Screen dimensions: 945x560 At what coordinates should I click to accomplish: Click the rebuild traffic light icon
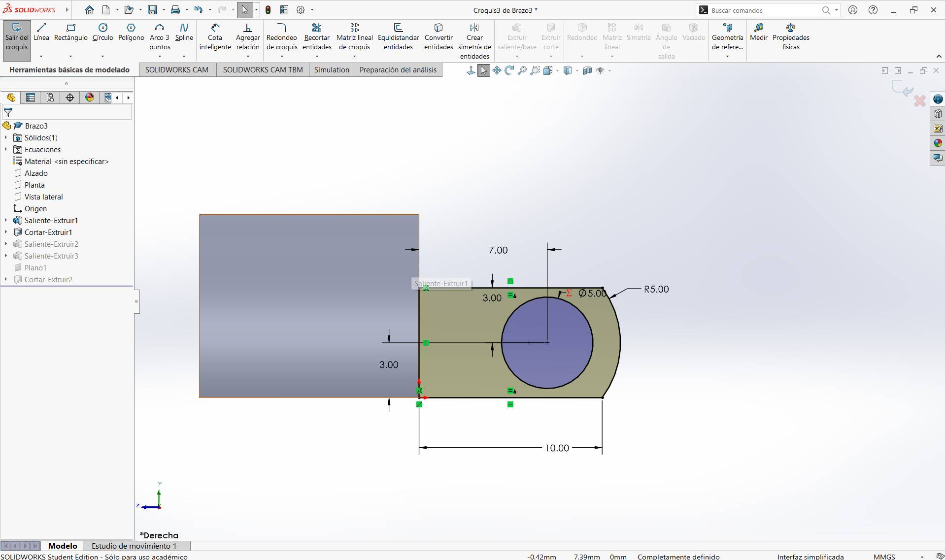pyautogui.click(x=268, y=10)
